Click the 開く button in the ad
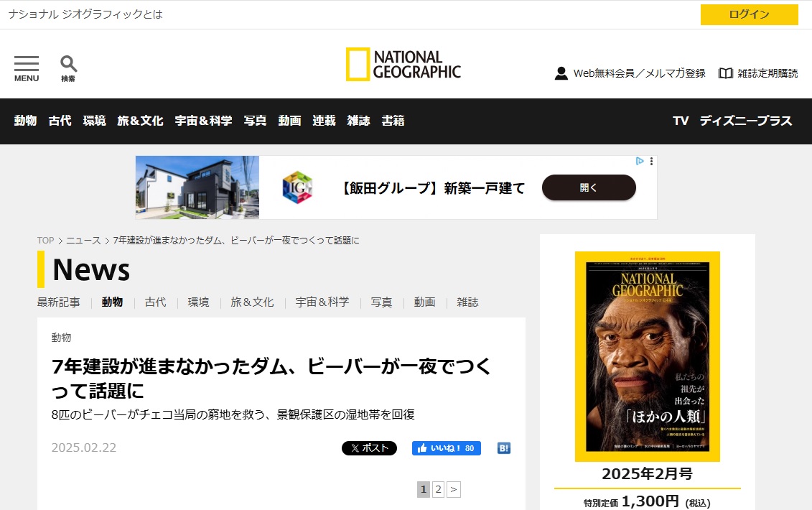The width and height of the screenshot is (812, 510). click(x=588, y=187)
